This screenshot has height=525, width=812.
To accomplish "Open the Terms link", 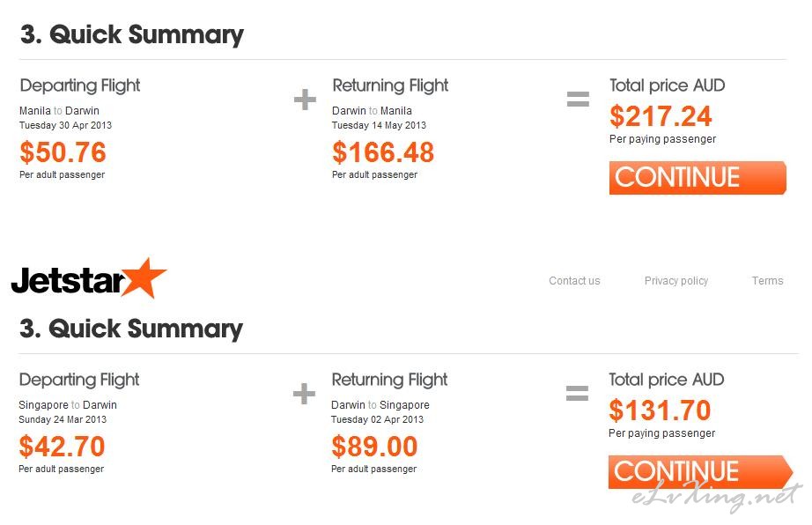I will (x=767, y=281).
